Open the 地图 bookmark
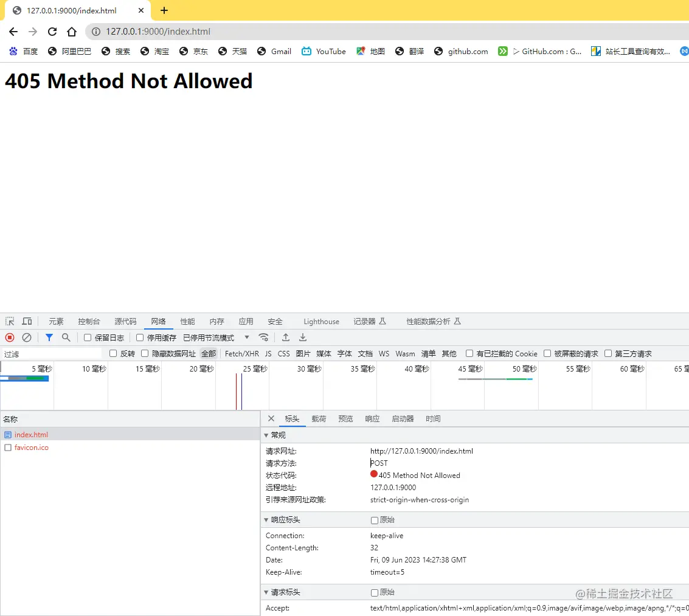The image size is (689, 616). [371, 52]
